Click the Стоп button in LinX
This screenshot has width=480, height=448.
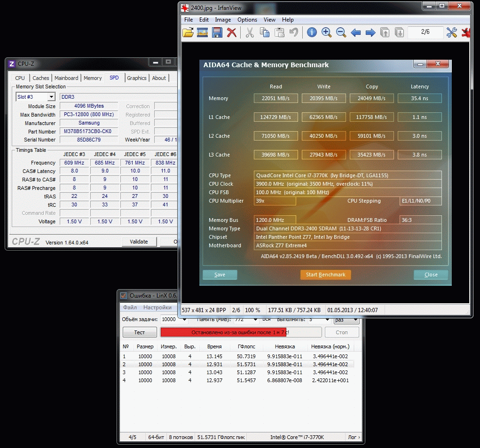[342, 332]
